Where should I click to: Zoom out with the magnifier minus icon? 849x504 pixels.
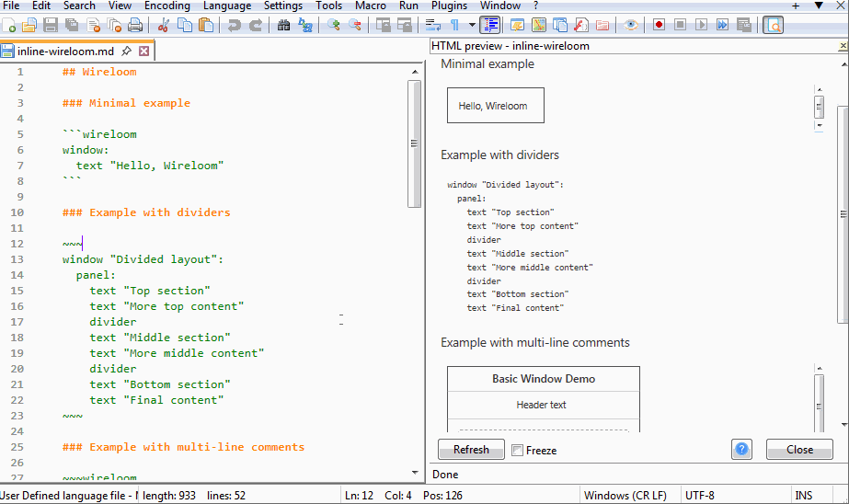point(355,25)
